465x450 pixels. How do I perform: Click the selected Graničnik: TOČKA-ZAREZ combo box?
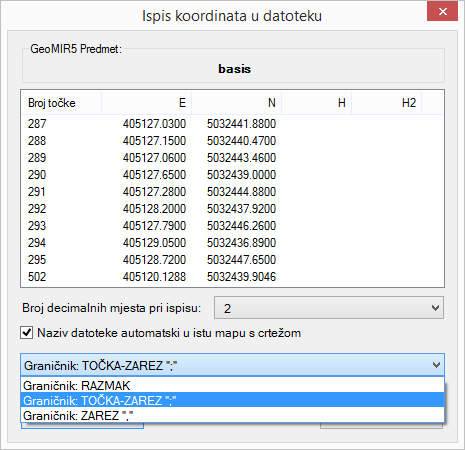pyautogui.click(x=232, y=365)
